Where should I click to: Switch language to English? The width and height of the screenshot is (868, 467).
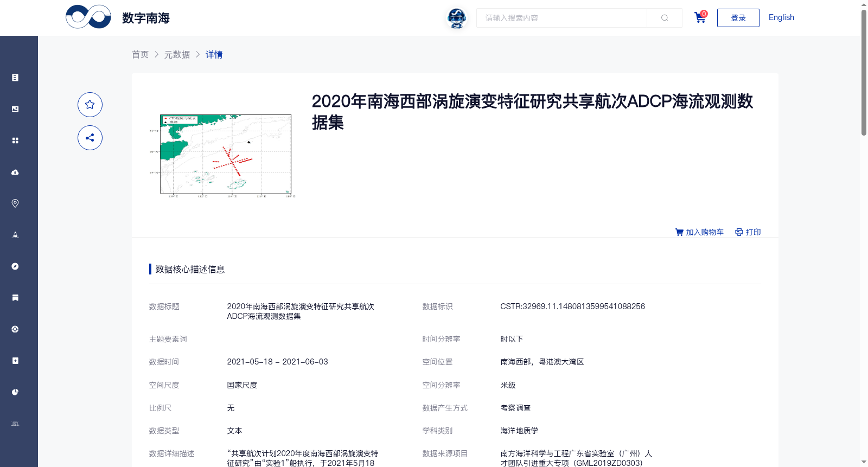coord(781,17)
